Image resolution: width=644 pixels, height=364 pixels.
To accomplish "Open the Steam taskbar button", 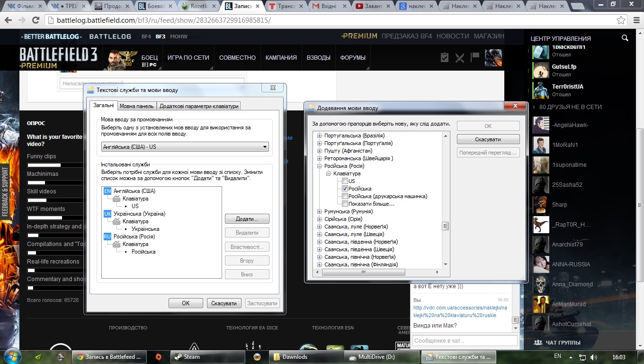I will coord(208,357).
